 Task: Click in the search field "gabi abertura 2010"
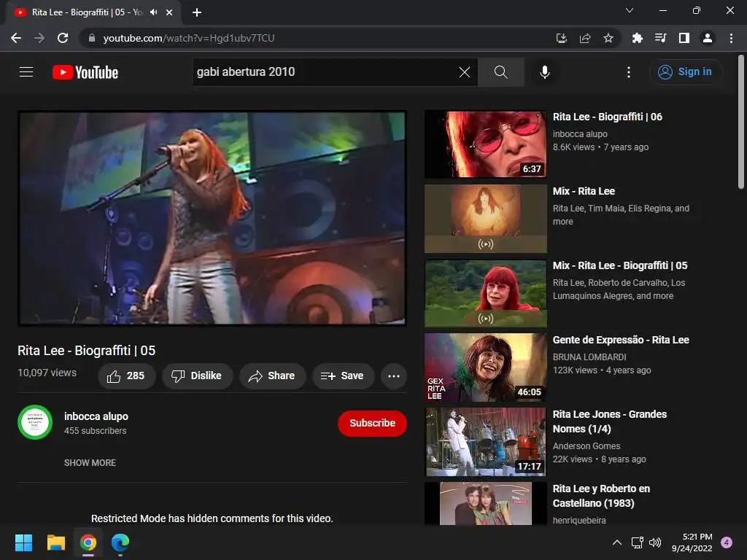(x=324, y=72)
